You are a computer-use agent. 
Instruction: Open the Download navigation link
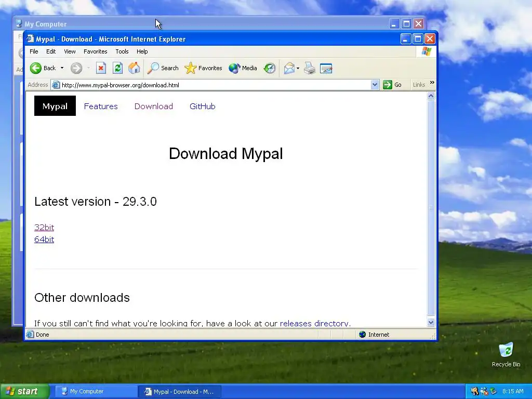click(154, 106)
